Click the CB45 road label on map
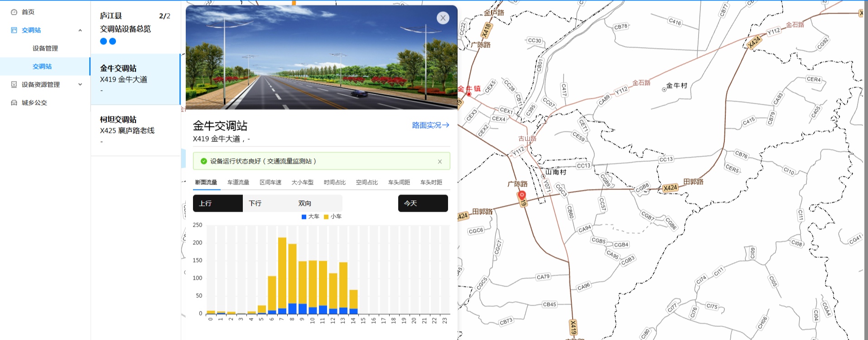Image resolution: width=868 pixels, height=340 pixels. [x=550, y=305]
